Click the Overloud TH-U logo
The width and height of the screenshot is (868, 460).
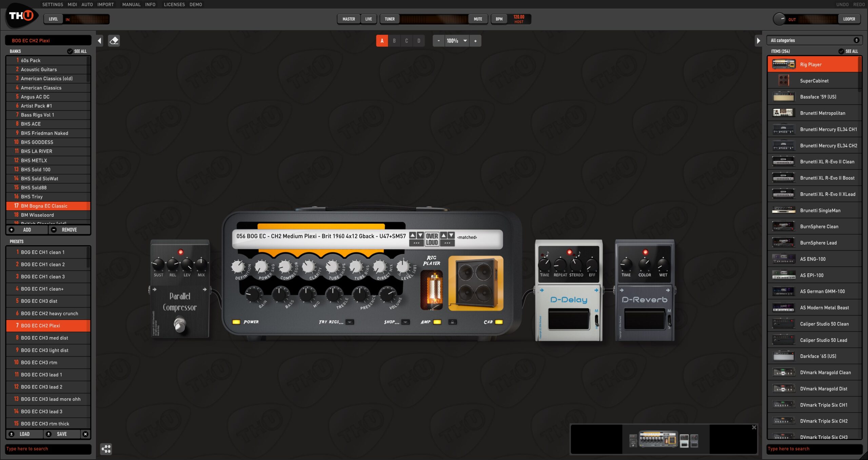click(21, 16)
